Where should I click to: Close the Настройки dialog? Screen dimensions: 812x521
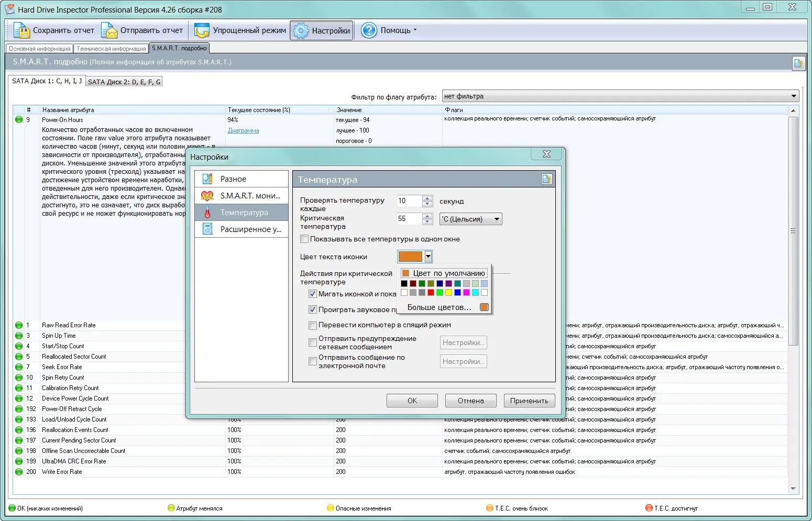coord(546,154)
